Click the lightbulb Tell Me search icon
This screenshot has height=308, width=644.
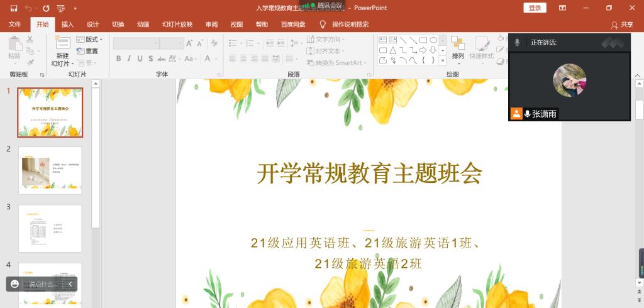click(323, 25)
